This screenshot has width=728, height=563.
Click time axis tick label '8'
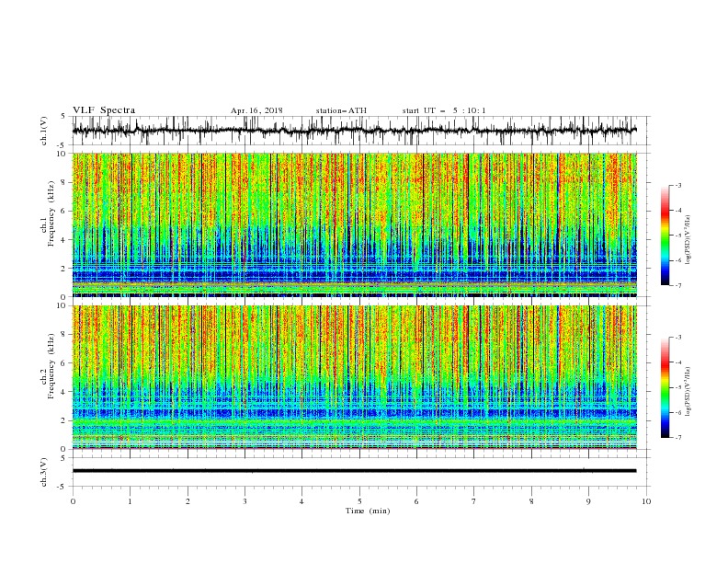[x=531, y=501]
